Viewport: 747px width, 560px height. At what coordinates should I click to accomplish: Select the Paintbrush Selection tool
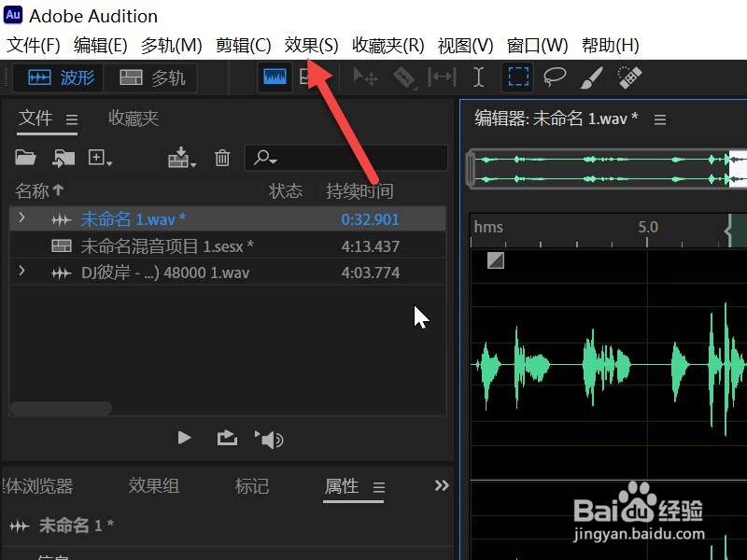tap(592, 77)
